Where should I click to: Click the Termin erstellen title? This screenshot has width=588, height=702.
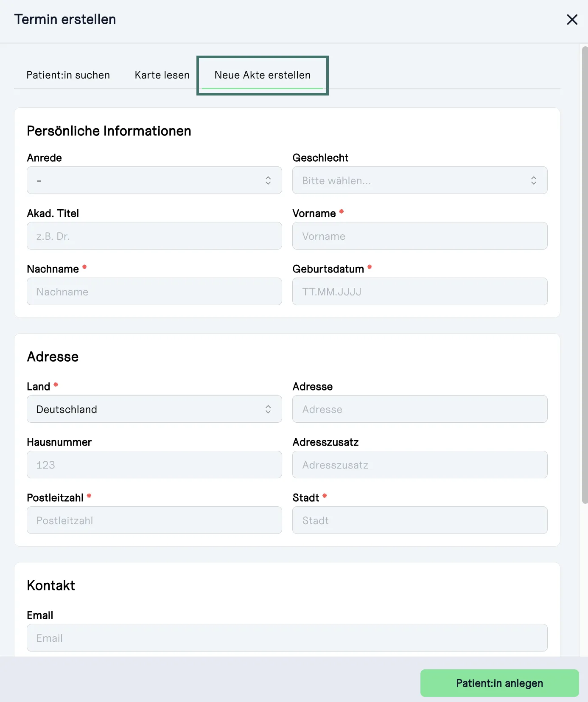(x=65, y=20)
